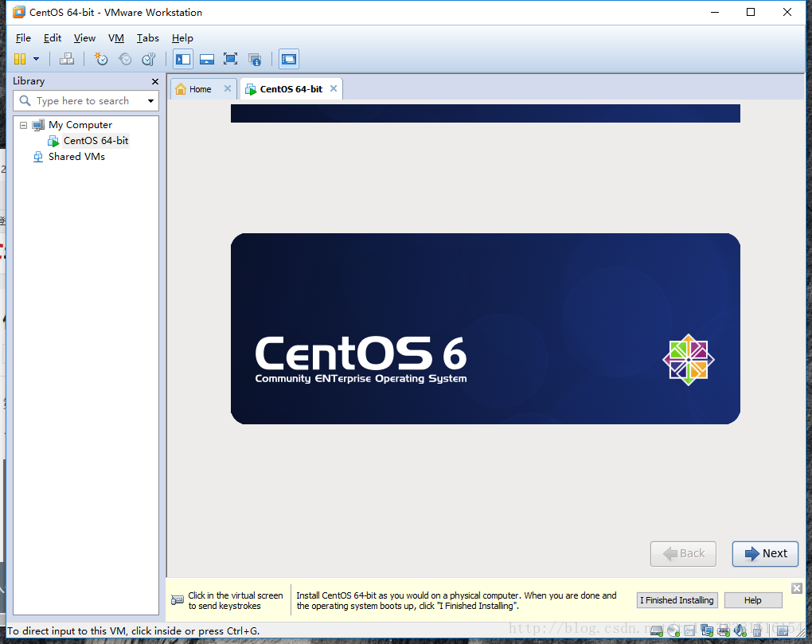The image size is (812, 644).
Task: Click the CentOS 6 splash banner
Action: tap(486, 329)
